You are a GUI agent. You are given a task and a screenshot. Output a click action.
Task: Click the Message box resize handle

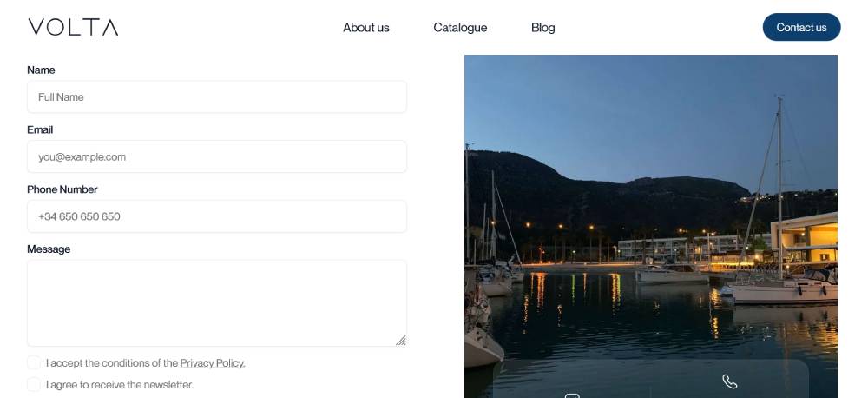(x=401, y=341)
